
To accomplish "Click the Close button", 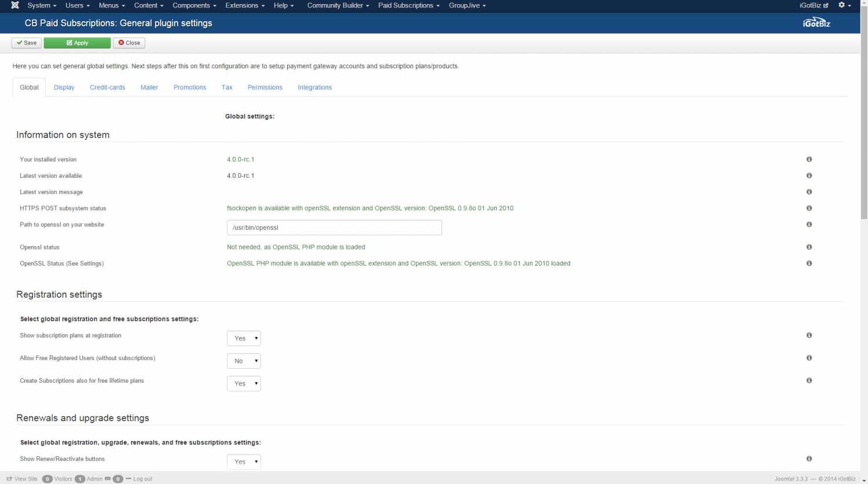I will click(129, 43).
